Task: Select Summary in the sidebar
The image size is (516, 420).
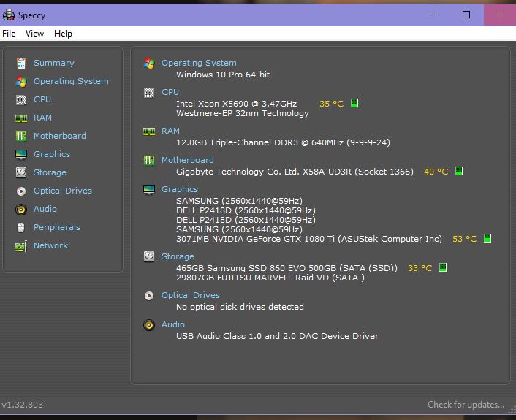Action: 54,63
